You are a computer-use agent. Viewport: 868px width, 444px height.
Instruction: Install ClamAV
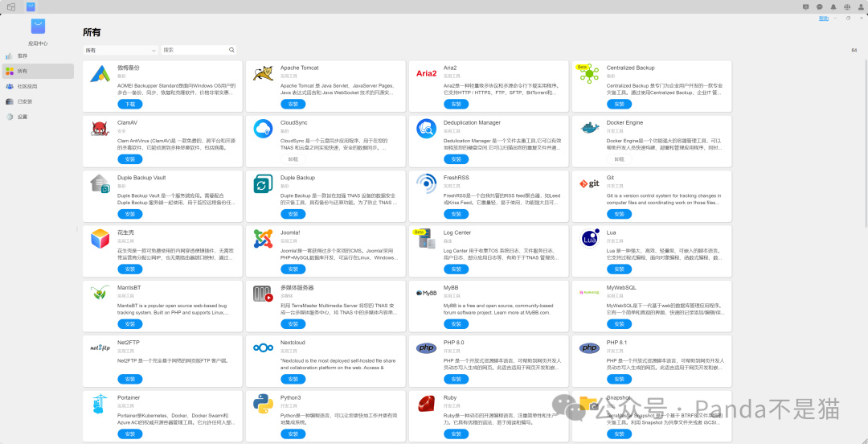(130, 159)
